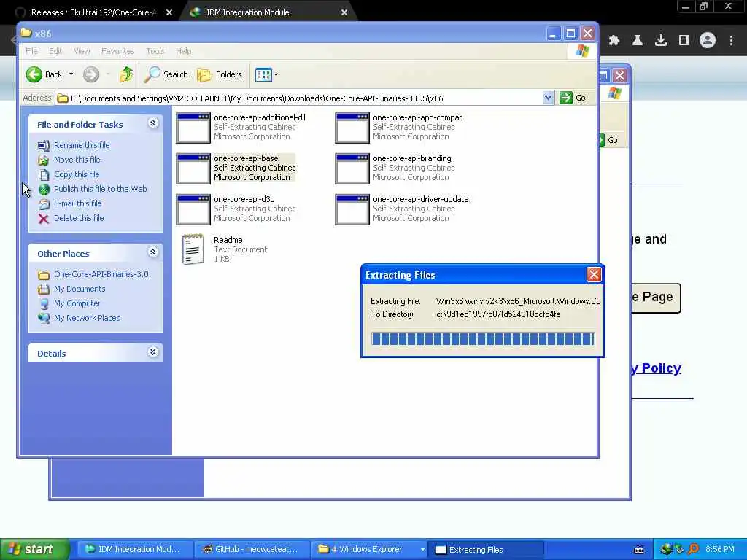
Task: Open the View menu
Action: point(82,51)
